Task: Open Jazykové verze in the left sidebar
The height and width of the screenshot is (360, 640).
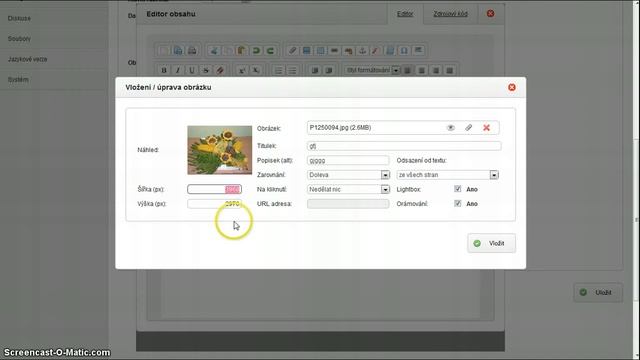Action: click(x=27, y=59)
